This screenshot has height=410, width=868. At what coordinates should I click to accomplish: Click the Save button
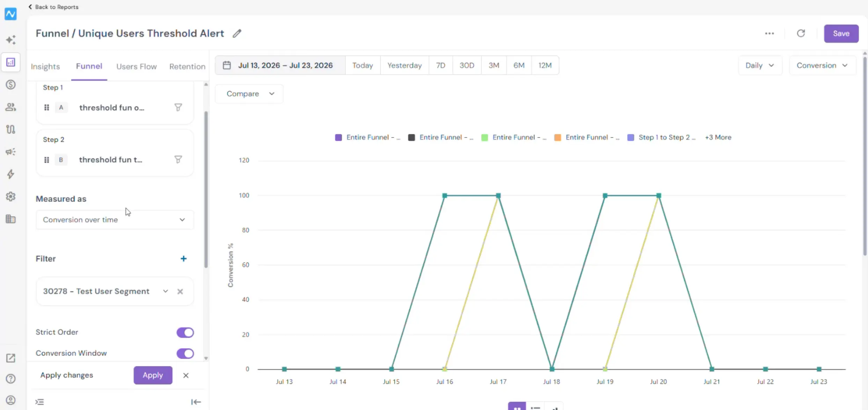(x=841, y=34)
